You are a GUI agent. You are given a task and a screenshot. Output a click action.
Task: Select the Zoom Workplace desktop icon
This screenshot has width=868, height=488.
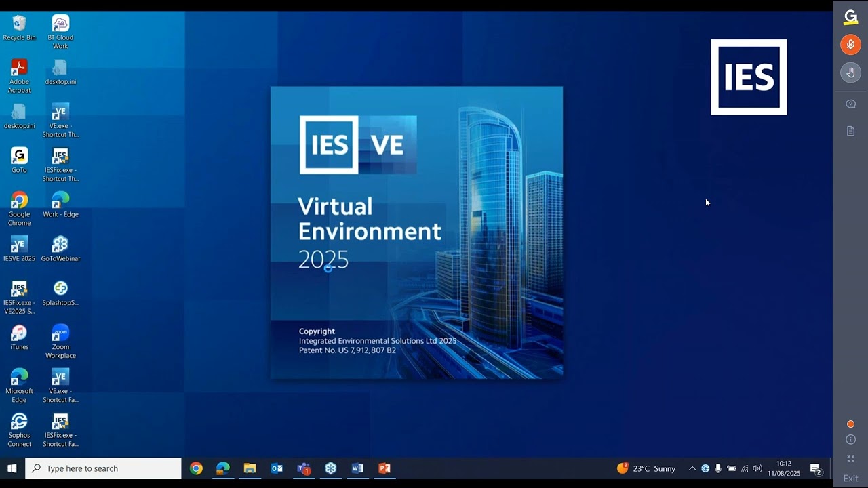pos(60,342)
